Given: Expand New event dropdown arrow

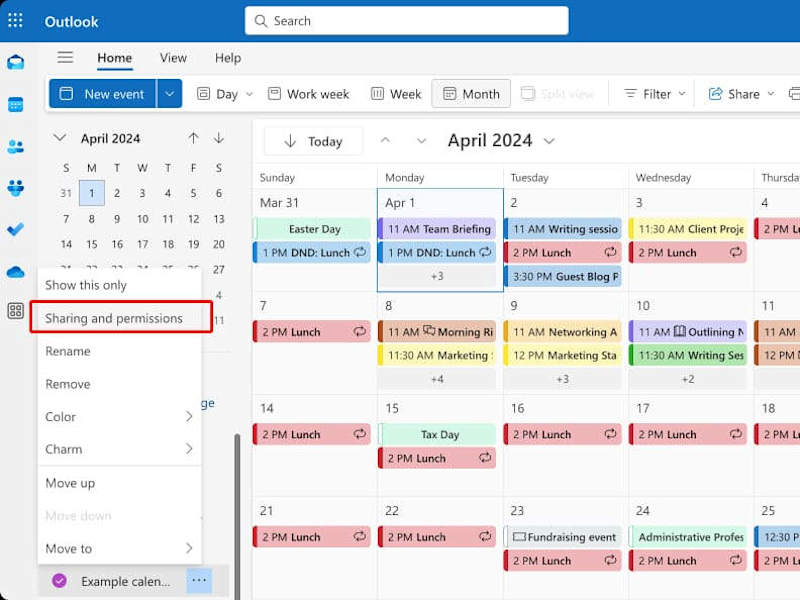Looking at the screenshot, I should 169,94.
